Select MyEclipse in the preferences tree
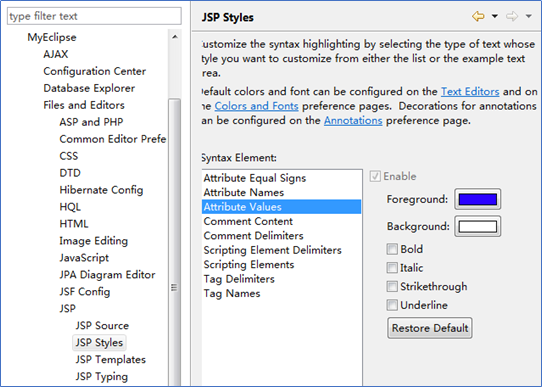Viewport: 542px width, 387px height. [x=52, y=37]
